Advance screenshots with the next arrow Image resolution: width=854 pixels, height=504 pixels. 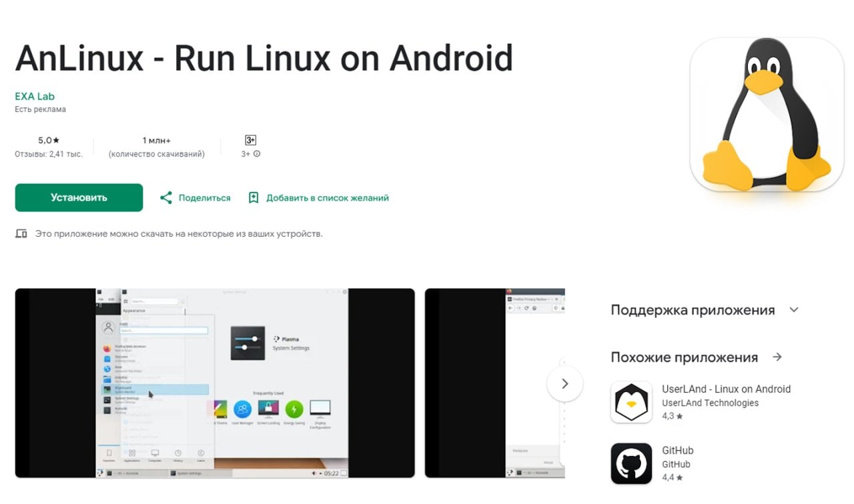[x=565, y=383]
